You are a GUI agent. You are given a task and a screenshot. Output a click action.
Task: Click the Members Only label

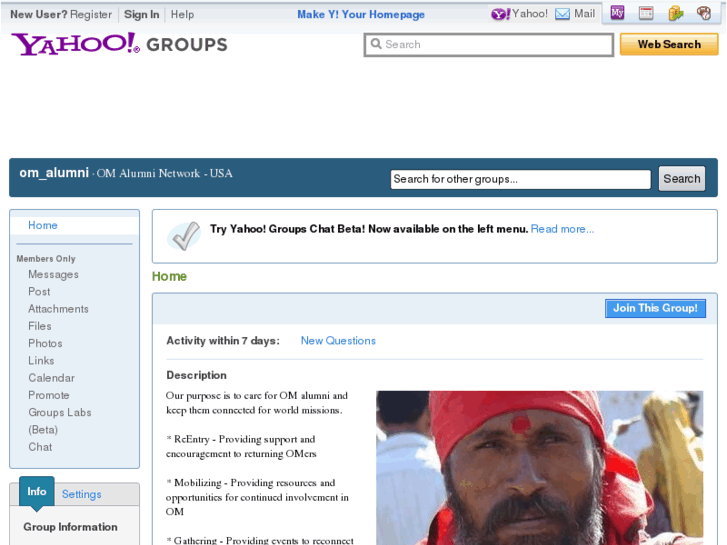[x=46, y=259]
